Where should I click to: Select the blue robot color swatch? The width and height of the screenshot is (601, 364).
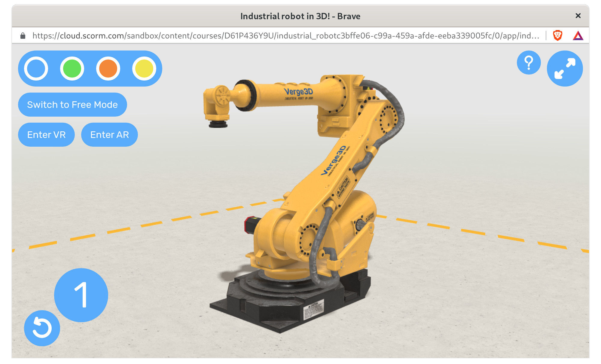[36, 69]
